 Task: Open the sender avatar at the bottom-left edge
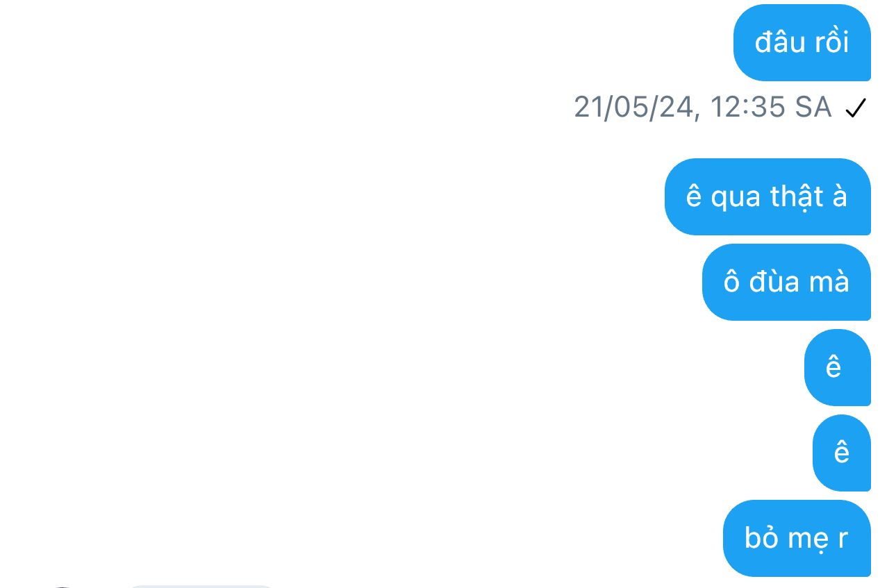point(63,587)
